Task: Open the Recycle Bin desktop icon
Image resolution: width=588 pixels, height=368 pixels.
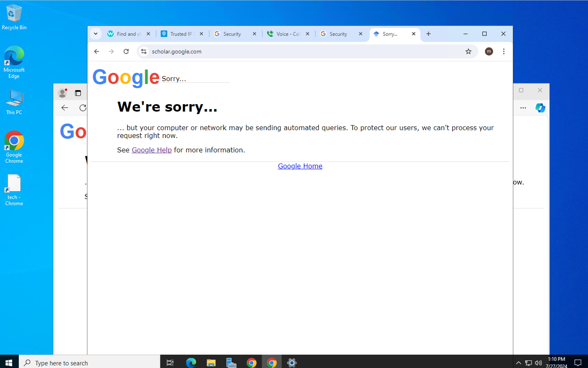Action: pyautogui.click(x=14, y=17)
